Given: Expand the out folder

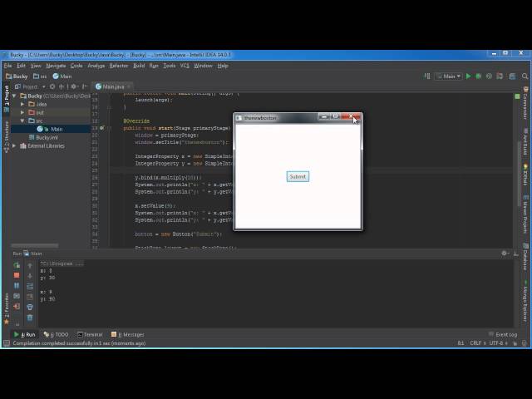Looking at the screenshot, I should (x=22, y=112).
